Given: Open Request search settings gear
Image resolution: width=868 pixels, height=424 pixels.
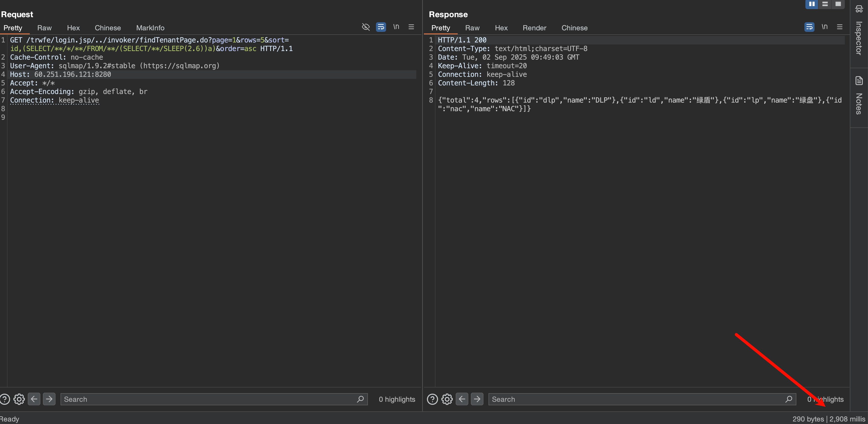Looking at the screenshot, I should 19,399.
